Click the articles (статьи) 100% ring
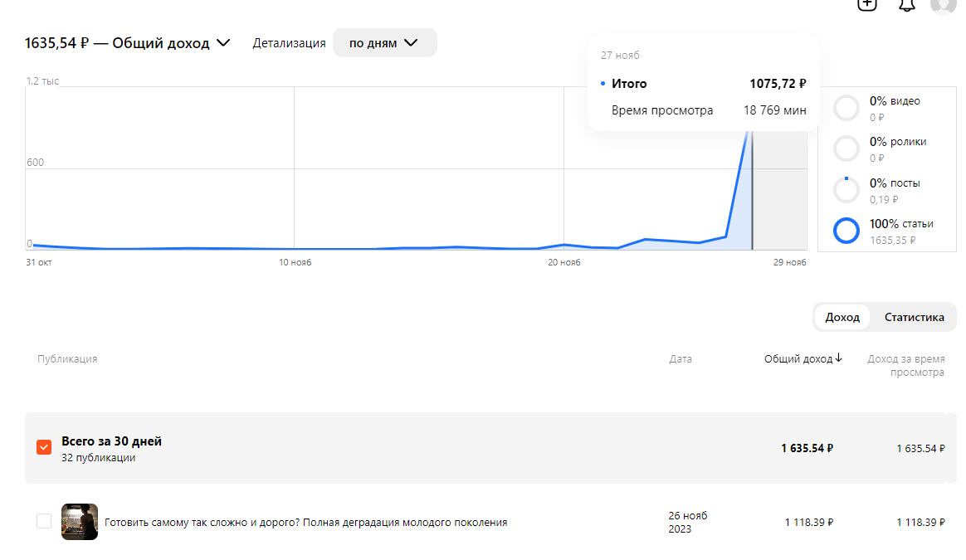 pyautogui.click(x=846, y=231)
